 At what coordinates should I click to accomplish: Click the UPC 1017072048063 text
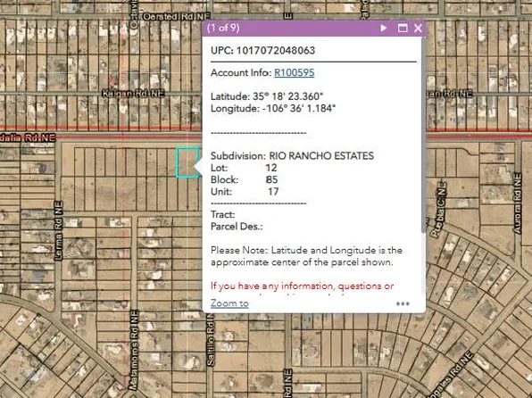coord(263,51)
